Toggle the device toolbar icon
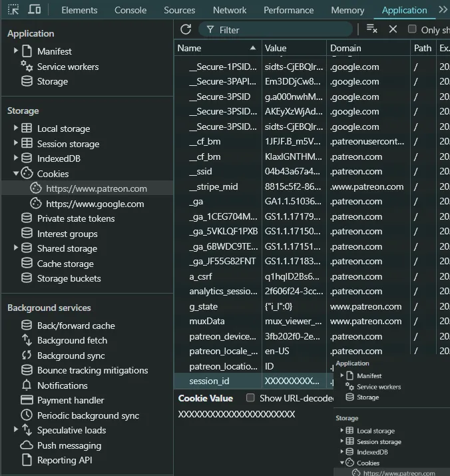The height and width of the screenshot is (476, 450). click(x=35, y=9)
